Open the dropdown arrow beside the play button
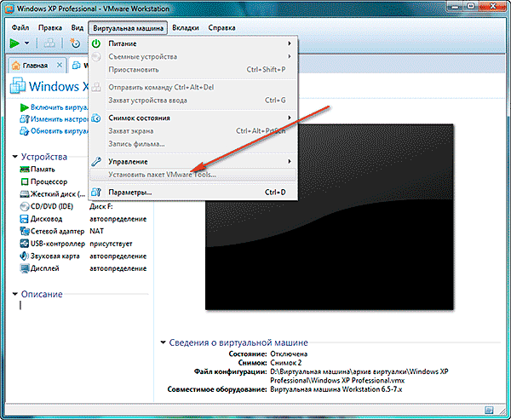 point(27,43)
